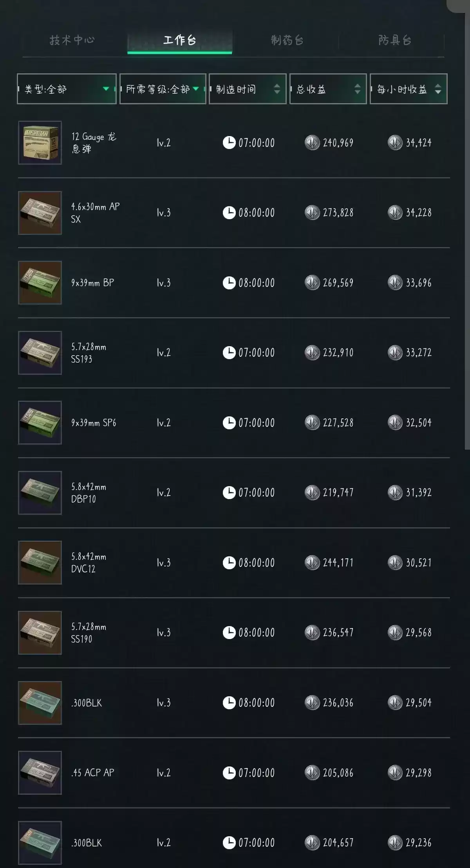Open the 9x39mm BP ammo box icon
Viewport: 470px width, 868px height.
point(40,283)
